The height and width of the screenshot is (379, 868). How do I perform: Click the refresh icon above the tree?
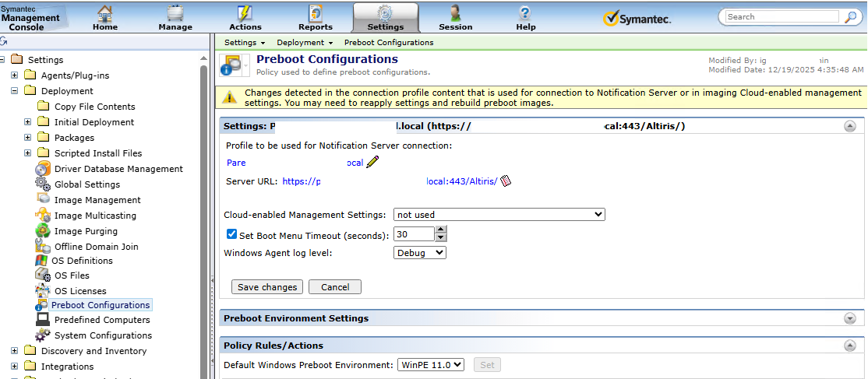coord(3,41)
